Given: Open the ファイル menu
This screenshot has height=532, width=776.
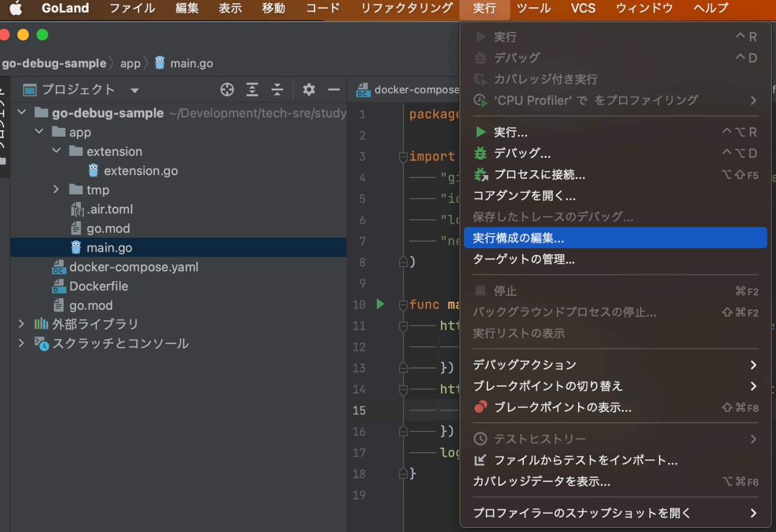Looking at the screenshot, I should pos(132,8).
